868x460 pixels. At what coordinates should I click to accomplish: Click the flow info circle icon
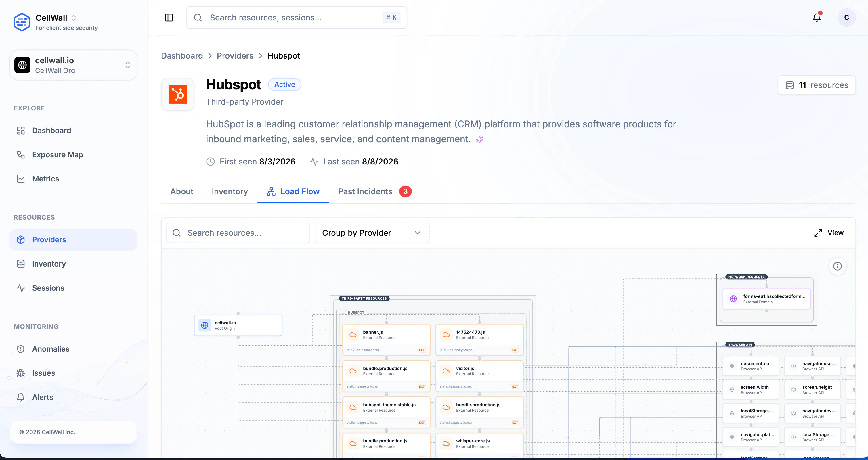(x=837, y=267)
